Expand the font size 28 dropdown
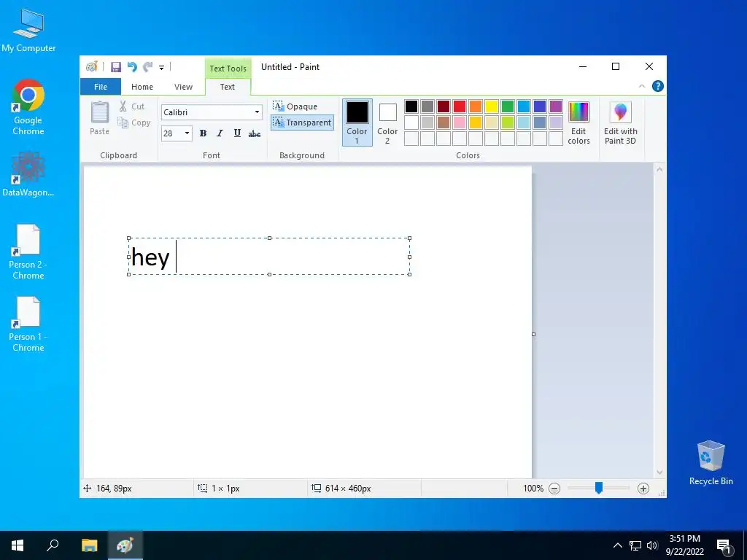Viewport: 747px width, 560px height. click(x=187, y=133)
